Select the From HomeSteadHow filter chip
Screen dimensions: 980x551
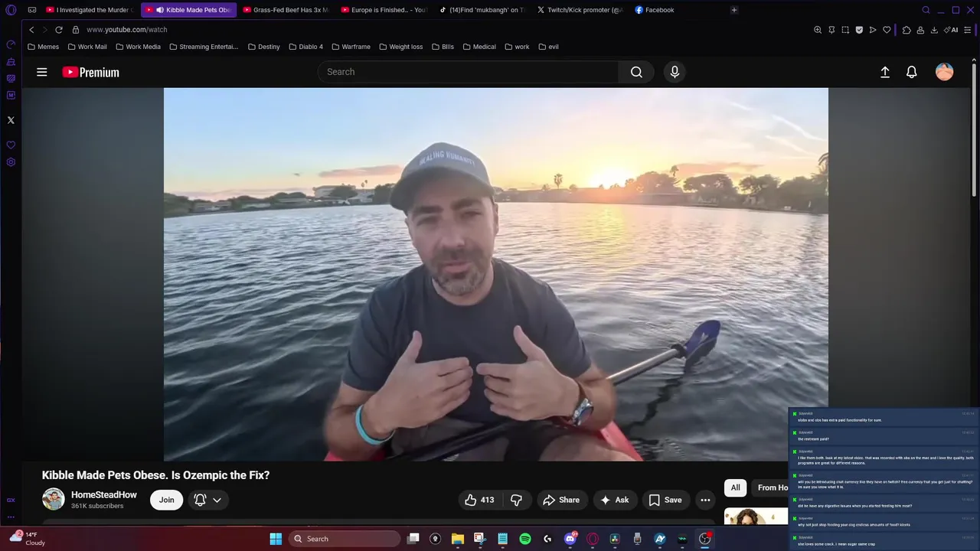click(772, 487)
